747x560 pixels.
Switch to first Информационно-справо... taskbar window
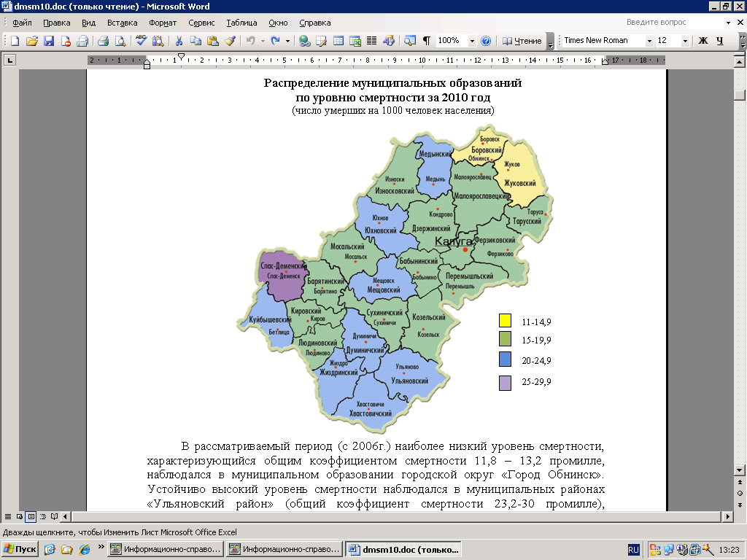[x=166, y=549]
